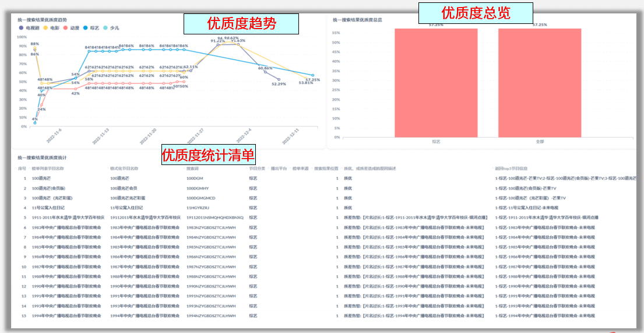Image resolution: width=644 pixels, height=333 pixels.
Task: Click the 优质度趋势 label box
Action: pos(241,24)
